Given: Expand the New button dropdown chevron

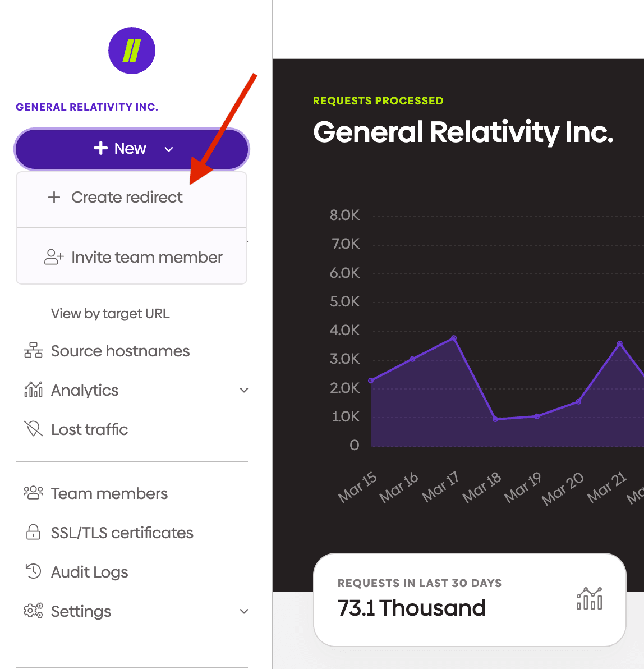Looking at the screenshot, I should 169,149.
